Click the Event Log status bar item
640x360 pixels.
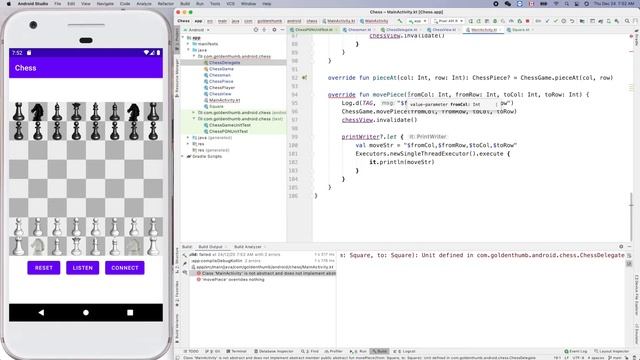pos(576,351)
